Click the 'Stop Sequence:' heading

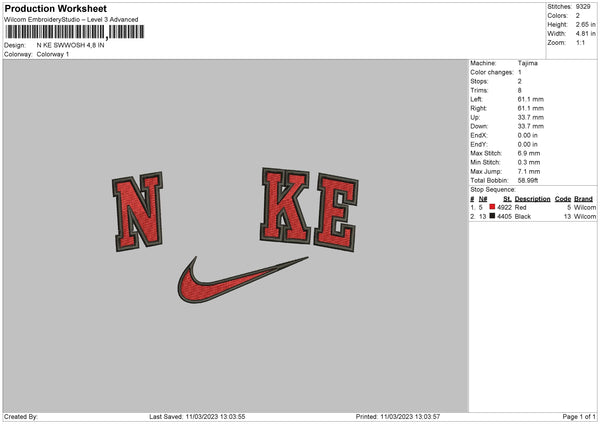tap(493, 190)
